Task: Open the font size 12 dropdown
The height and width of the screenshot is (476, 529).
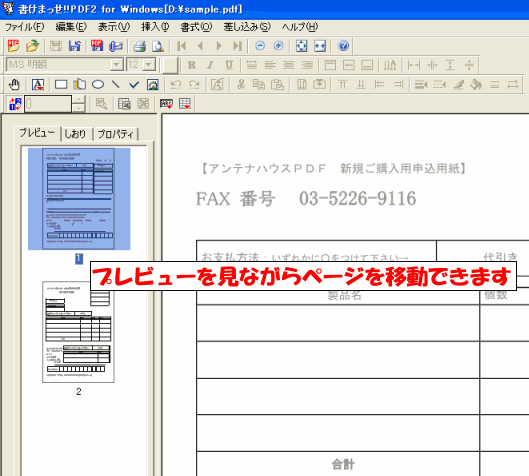Action: pyautogui.click(x=149, y=64)
